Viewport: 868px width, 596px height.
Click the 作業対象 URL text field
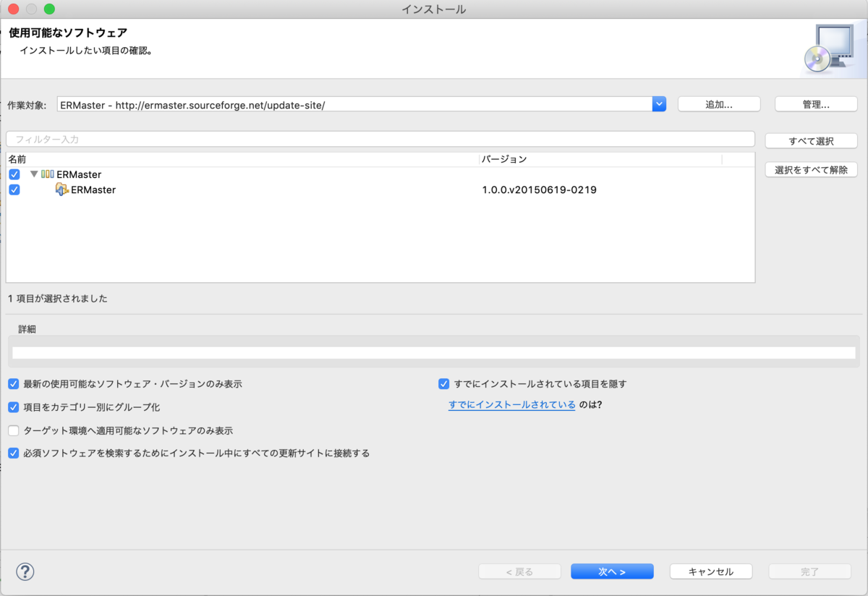tap(354, 104)
